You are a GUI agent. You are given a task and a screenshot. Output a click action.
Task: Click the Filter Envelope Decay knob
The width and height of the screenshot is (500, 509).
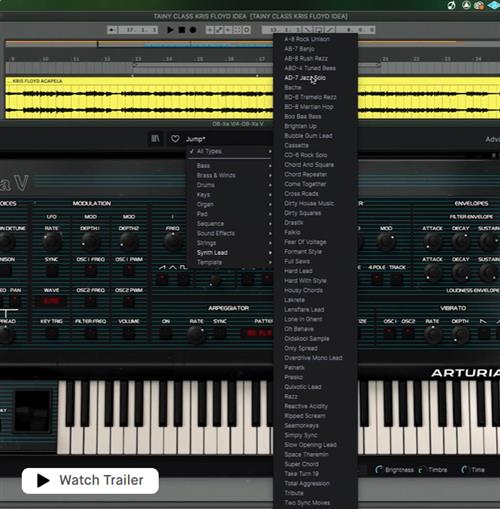(x=460, y=241)
